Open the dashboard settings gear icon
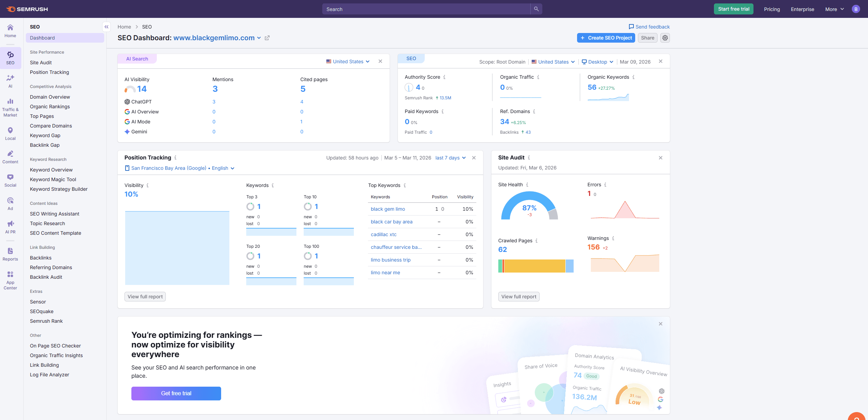Image resolution: width=868 pixels, height=420 pixels. coord(665,38)
